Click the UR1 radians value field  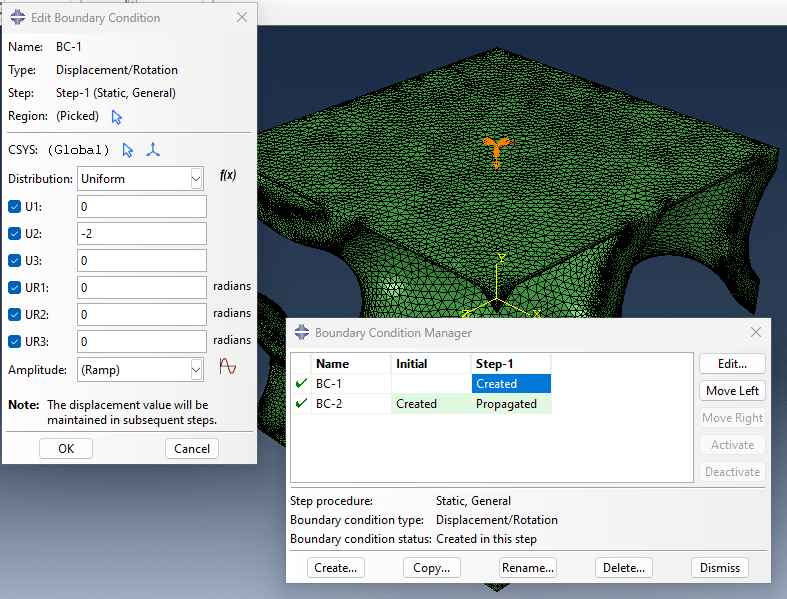(142, 288)
